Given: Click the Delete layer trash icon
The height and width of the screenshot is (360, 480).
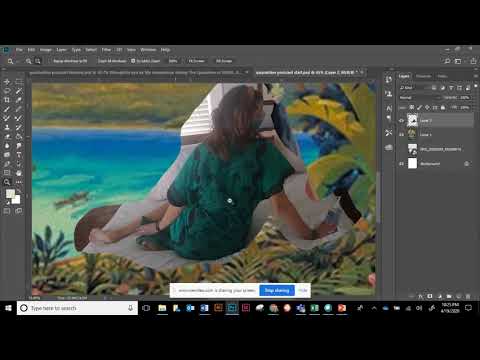Looking at the screenshot, I should coord(468,296).
